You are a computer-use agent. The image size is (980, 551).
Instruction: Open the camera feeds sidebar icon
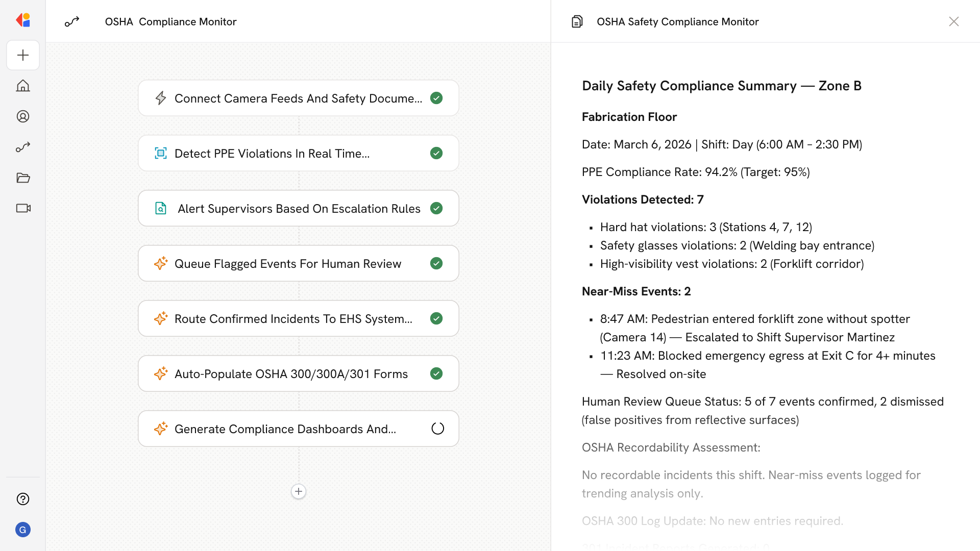point(23,208)
